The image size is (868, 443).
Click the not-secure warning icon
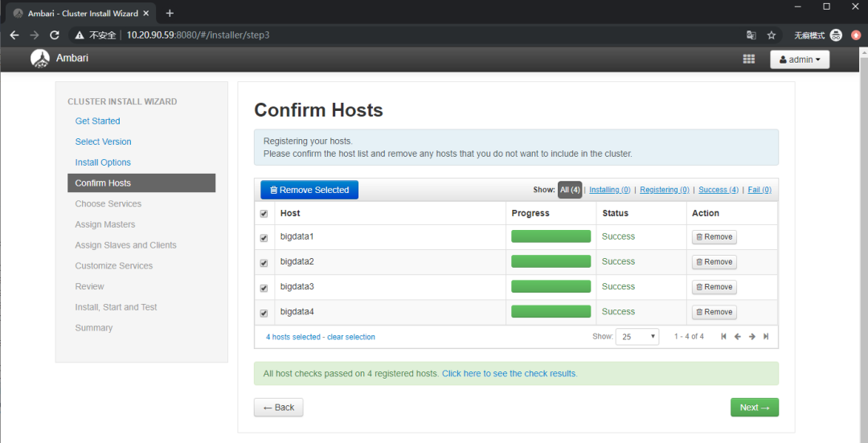pyautogui.click(x=79, y=35)
